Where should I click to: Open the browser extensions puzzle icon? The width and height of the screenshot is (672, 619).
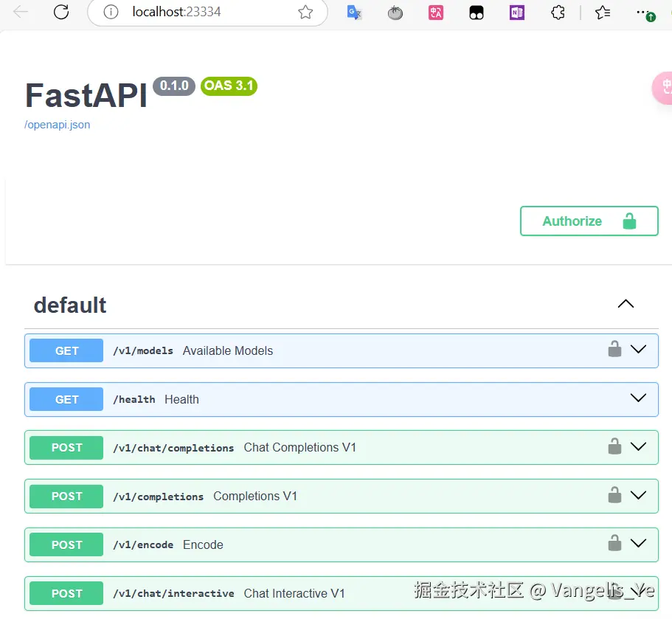558,13
